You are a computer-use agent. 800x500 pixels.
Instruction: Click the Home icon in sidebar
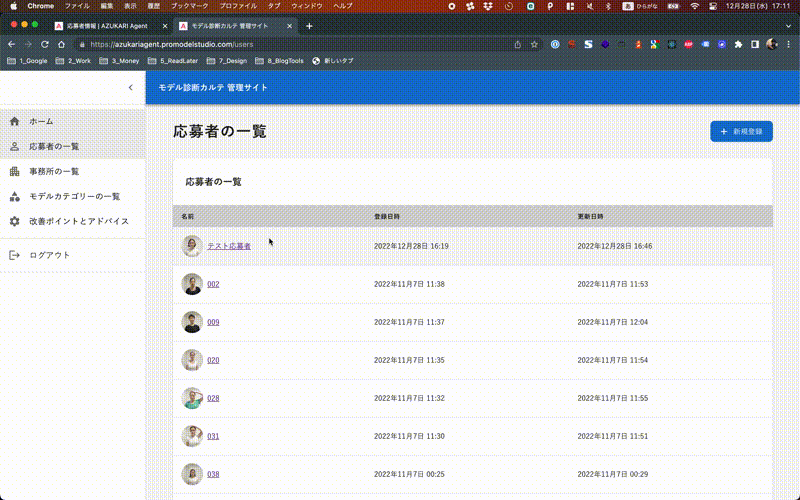14,121
